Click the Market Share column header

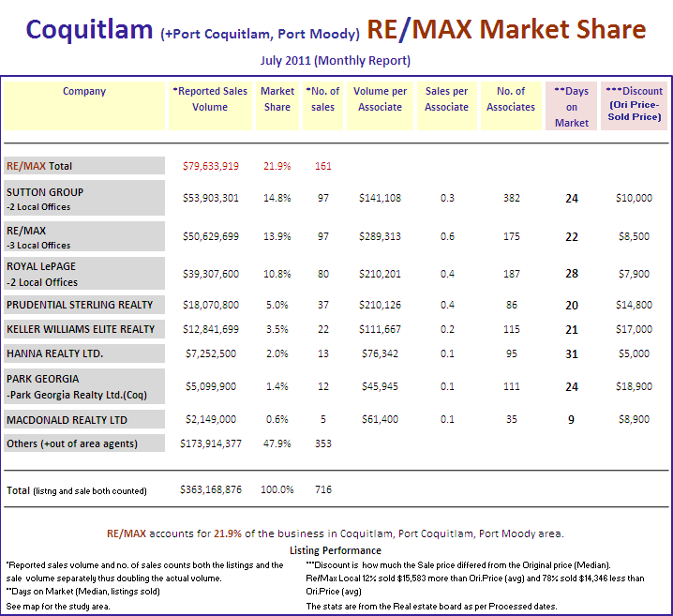pos(277,98)
